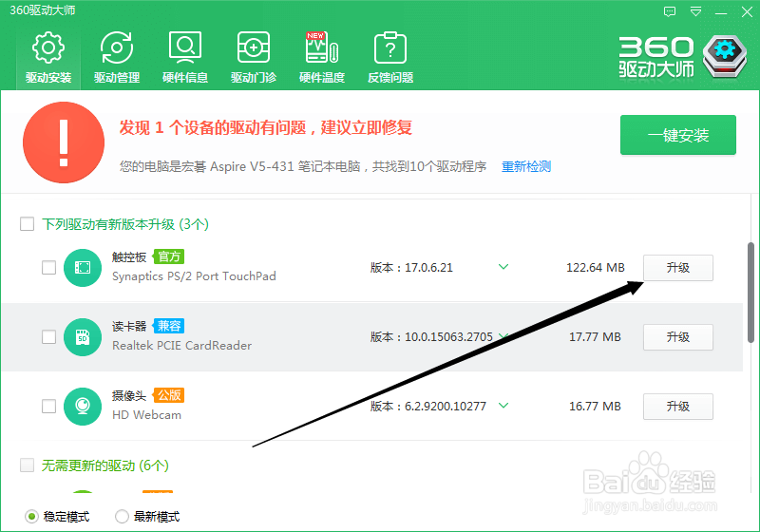Upgrade the HD Webcam driver
Image resolution: width=760 pixels, height=532 pixels.
pos(678,406)
